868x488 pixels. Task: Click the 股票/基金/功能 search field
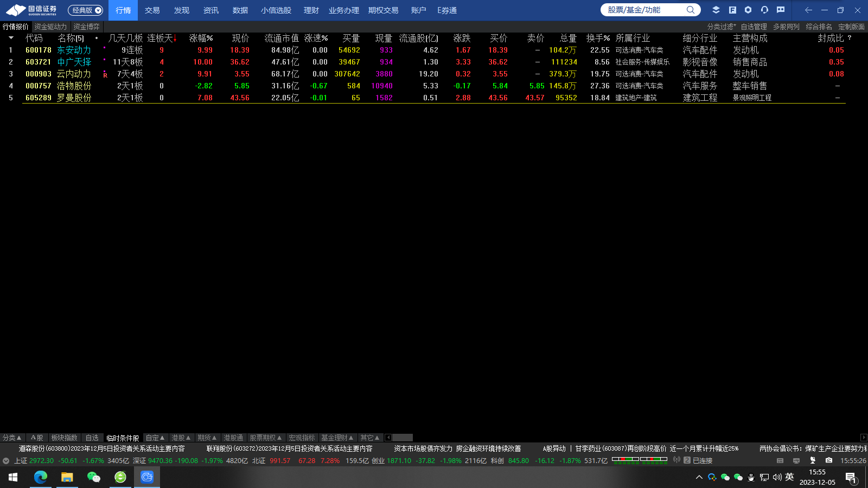tap(643, 10)
